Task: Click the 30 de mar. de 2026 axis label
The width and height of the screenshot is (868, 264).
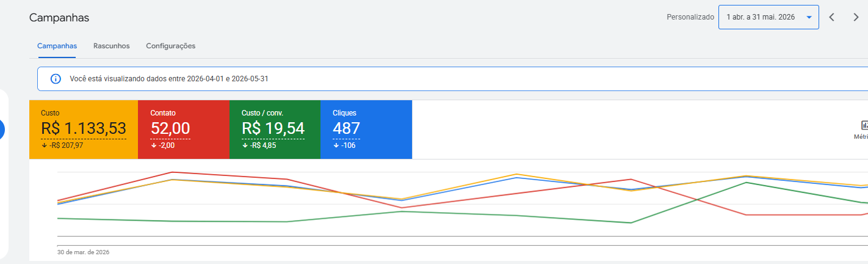Action: (x=84, y=252)
